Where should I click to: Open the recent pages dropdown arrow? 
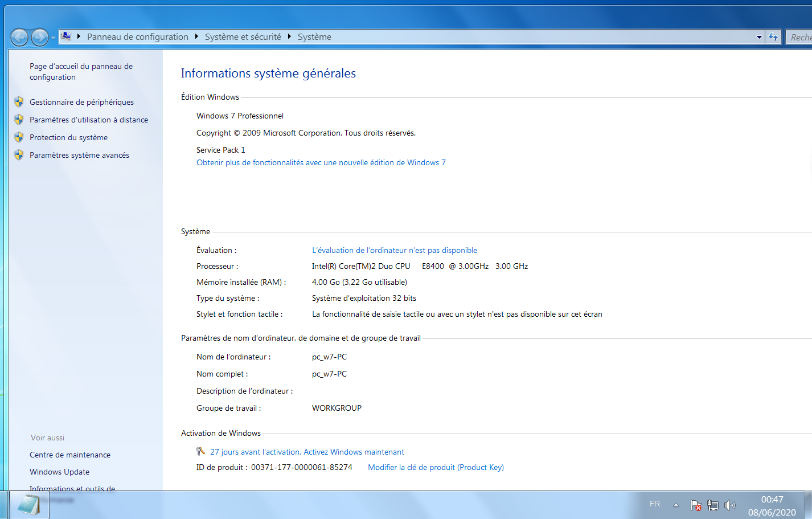pyautogui.click(x=53, y=38)
